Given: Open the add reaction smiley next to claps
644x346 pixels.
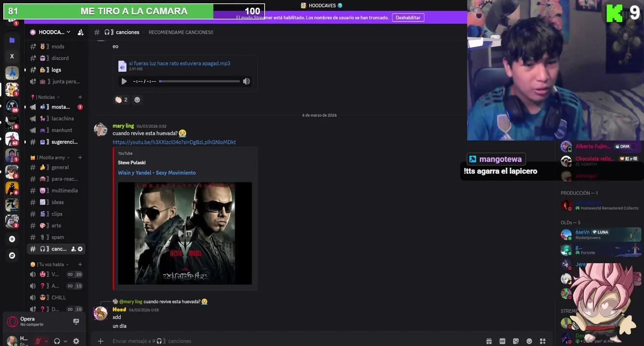Looking at the screenshot, I should [137, 99].
